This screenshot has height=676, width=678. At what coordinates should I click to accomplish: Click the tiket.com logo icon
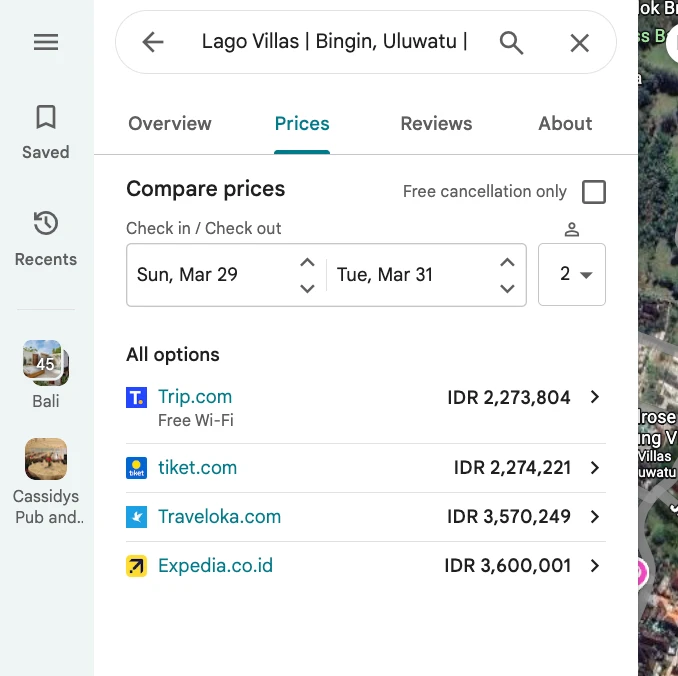[137, 468]
